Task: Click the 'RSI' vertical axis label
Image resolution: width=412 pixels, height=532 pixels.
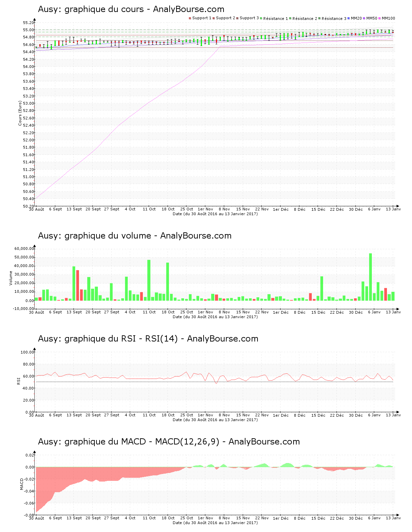Action: click(x=18, y=380)
